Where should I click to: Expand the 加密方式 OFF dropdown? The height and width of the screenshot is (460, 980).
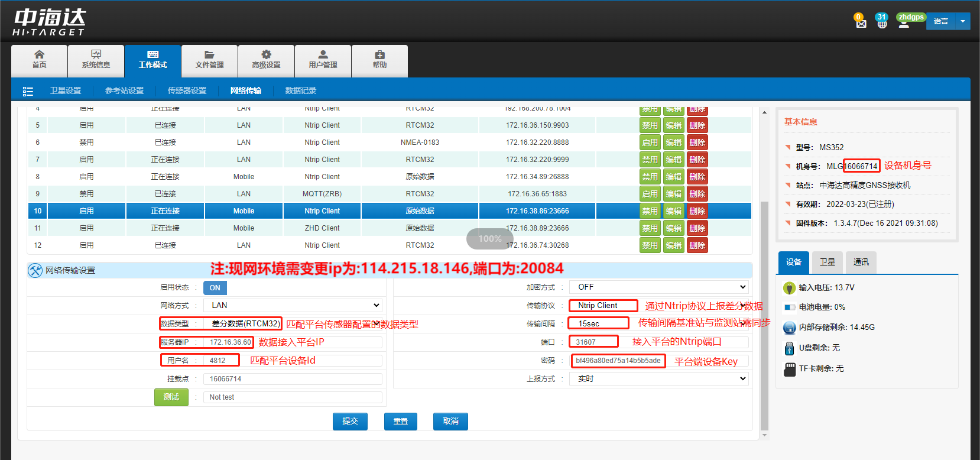(x=658, y=287)
